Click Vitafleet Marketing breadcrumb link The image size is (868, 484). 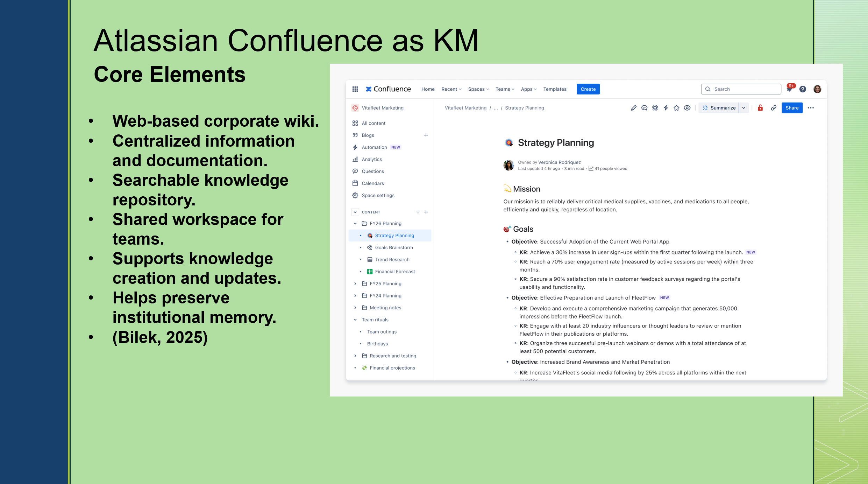pyautogui.click(x=465, y=108)
